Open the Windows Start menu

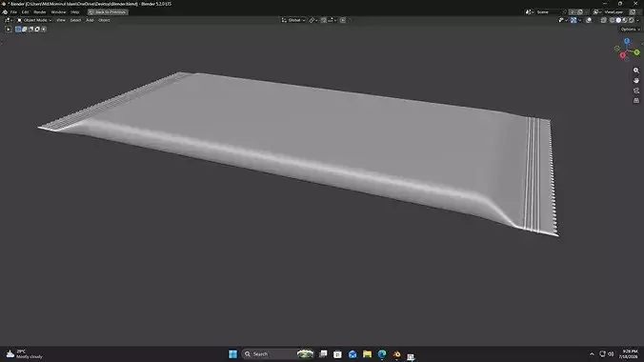tap(232, 353)
